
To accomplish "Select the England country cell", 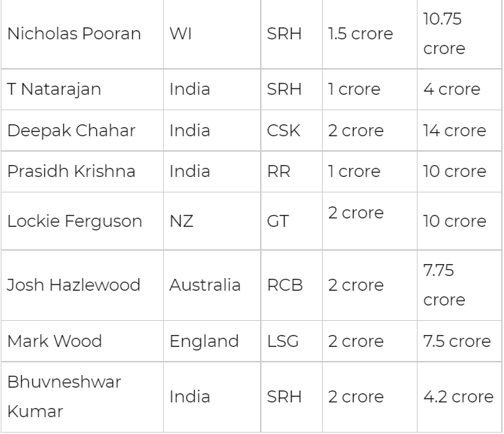I will 204,341.
